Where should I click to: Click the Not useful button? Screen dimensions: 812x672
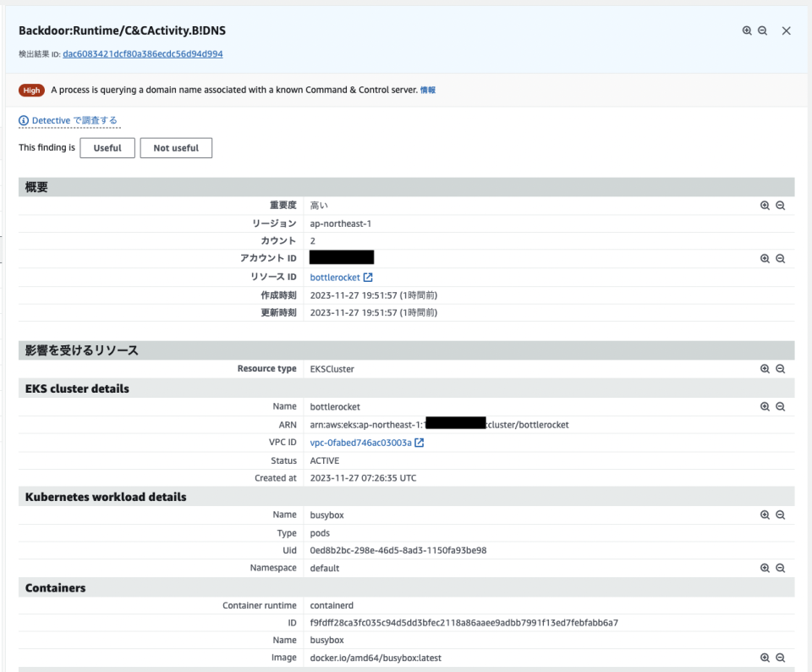pos(176,147)
